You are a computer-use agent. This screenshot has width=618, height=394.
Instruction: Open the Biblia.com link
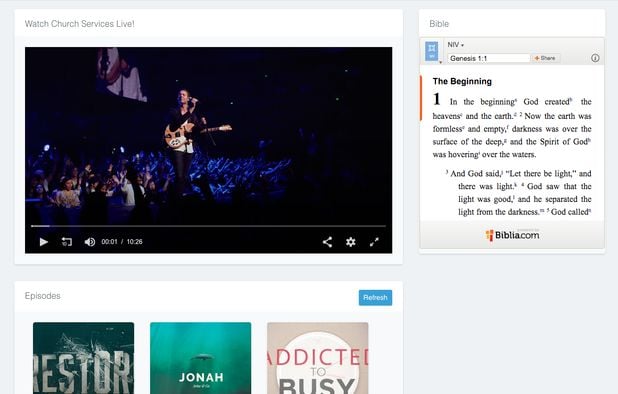coord(512,235)
